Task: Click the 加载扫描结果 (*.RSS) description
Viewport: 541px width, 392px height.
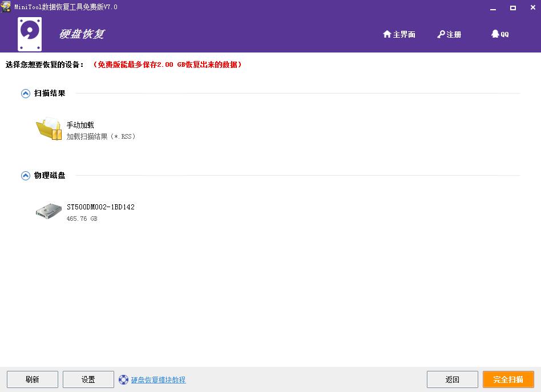Action: 101,136
